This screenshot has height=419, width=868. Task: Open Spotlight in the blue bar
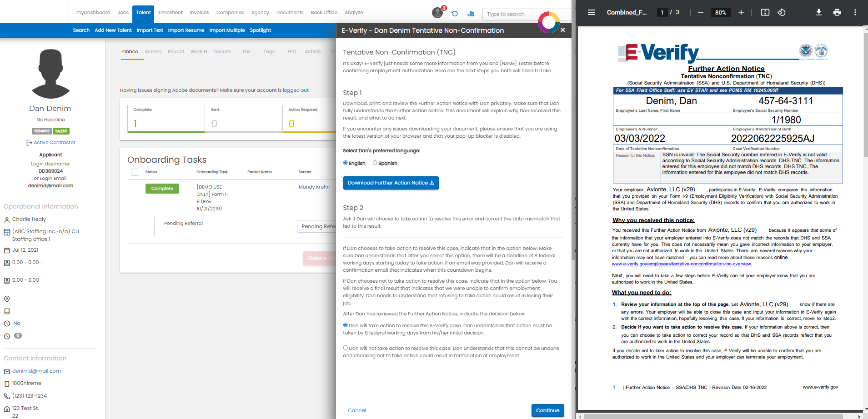(x=261, y=30)
